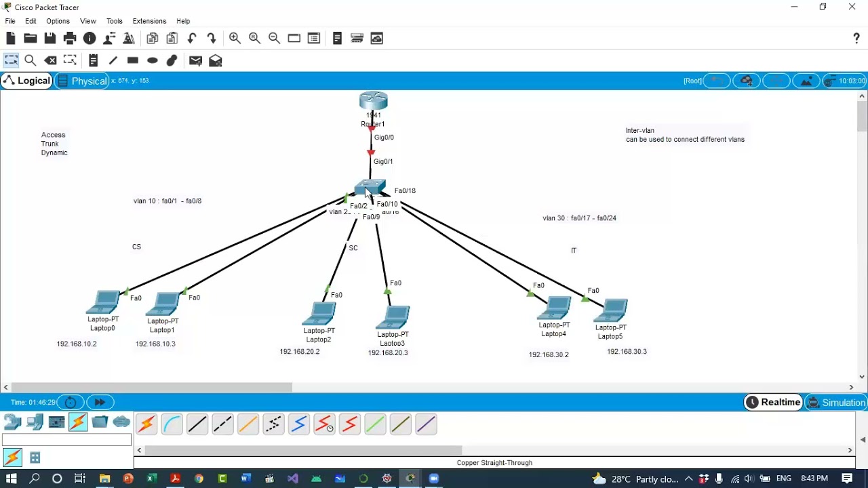868x488 pixels.
Task: Select Connections category lightning icon
Action: (78, 422)
